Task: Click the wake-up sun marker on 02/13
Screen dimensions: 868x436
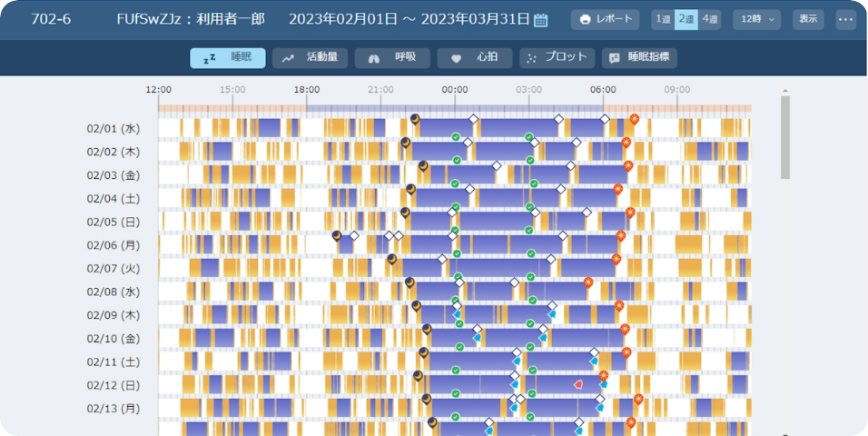Action: pyautogui.click(x=638, y=399)
